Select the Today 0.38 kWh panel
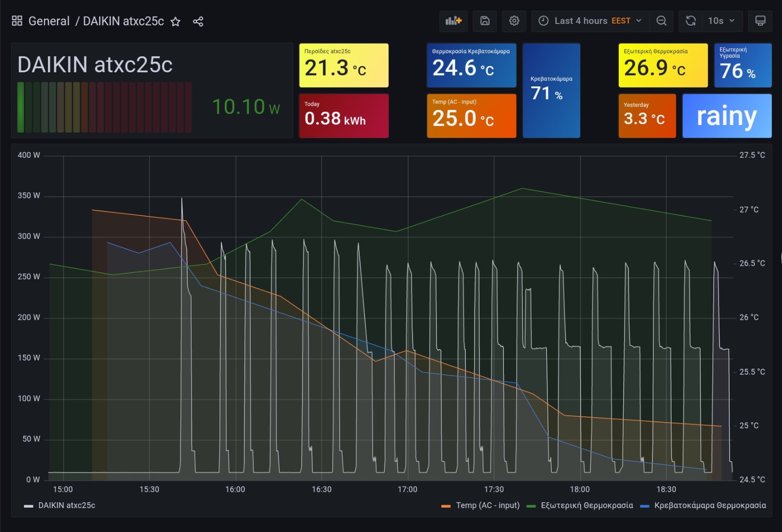 tap(344, 116)
